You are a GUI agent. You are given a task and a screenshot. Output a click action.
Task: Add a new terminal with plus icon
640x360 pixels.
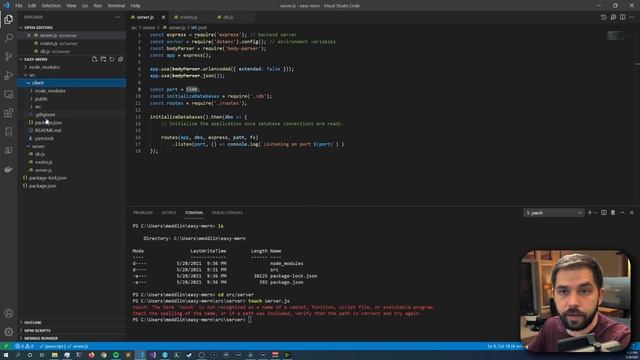(589, 213)
